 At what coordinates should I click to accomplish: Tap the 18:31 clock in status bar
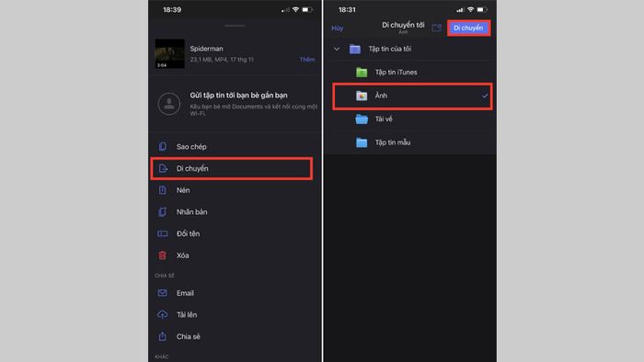pos(347,10)
